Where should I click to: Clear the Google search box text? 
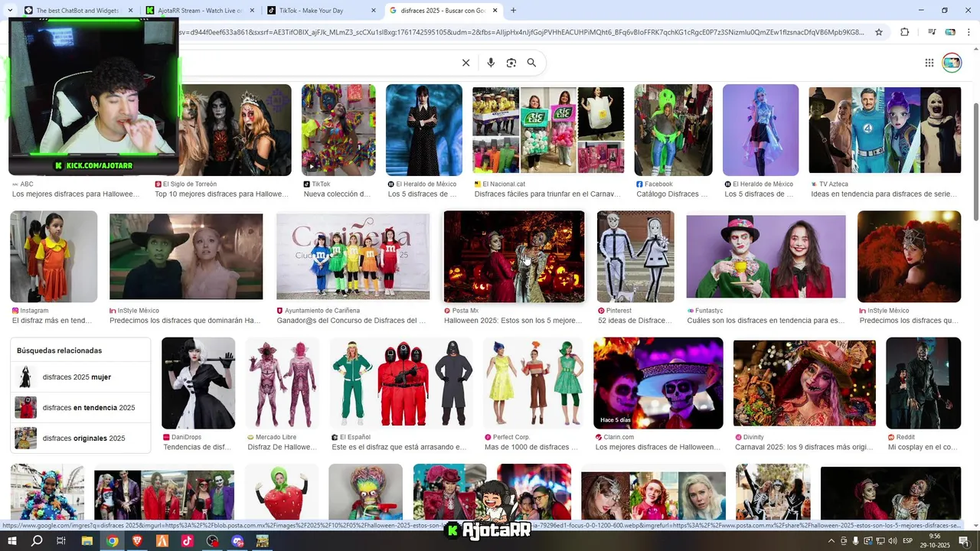point(465,63)
